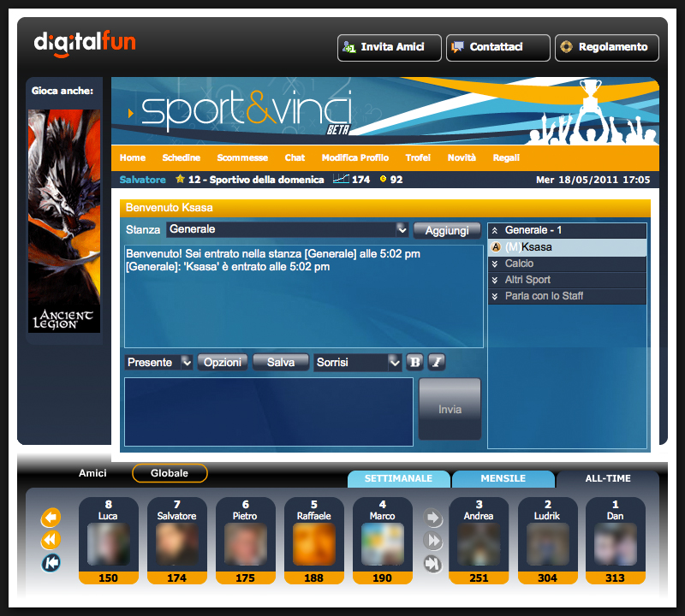This screenshot has height=616, width=685.
Task: Jump to last leaderboard page icon
Action: coord(433,564)
